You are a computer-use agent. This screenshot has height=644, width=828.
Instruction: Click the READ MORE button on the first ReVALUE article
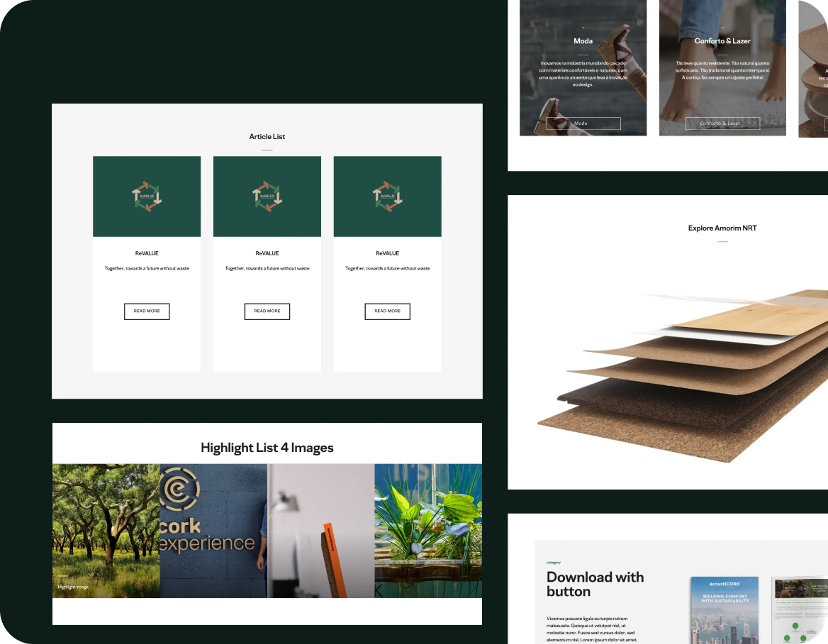point(147,311)
